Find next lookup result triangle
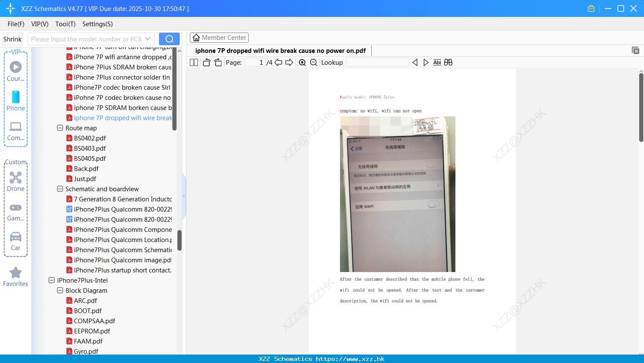This screenshot has height=363, width=644. pyautogui.click(x=426, y=62)
